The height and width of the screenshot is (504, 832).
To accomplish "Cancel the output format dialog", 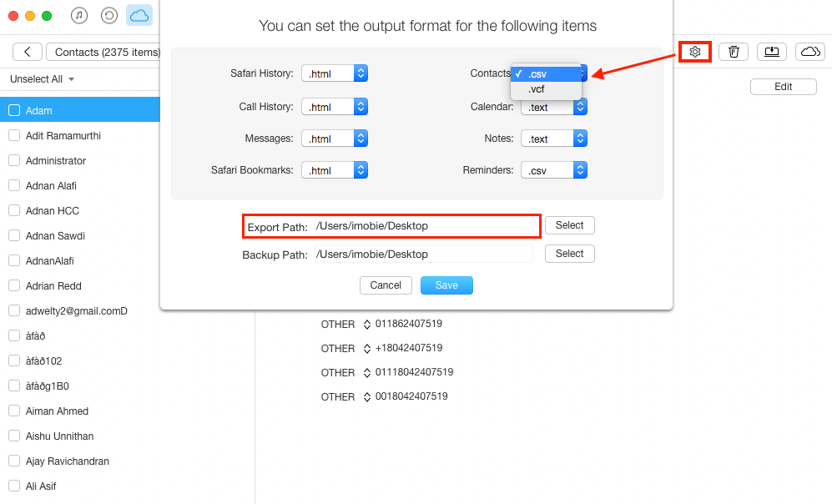I will [x=386, y=285].
